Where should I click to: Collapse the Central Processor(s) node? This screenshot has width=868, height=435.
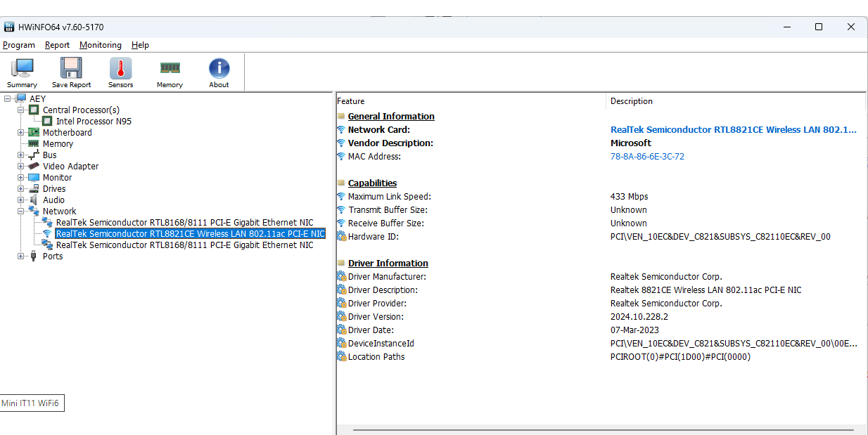click(x=20, y=110)
